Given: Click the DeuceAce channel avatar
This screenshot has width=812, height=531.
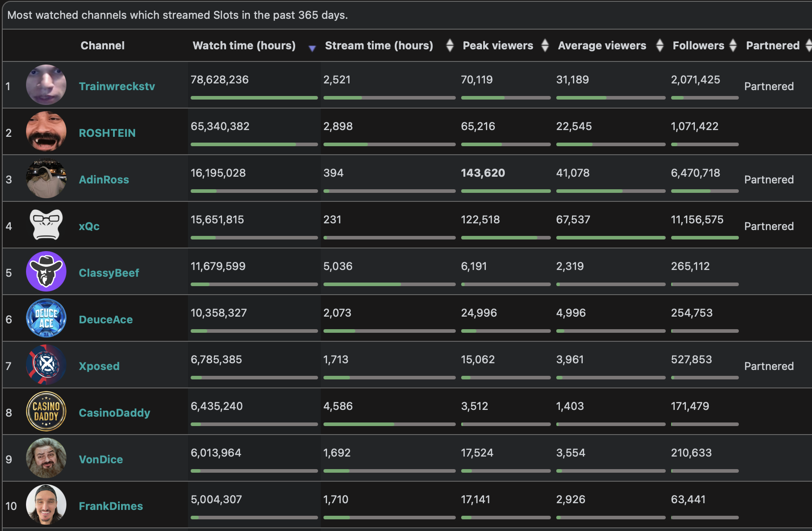Looking at the screenshot, I should (x=46, y=318).
